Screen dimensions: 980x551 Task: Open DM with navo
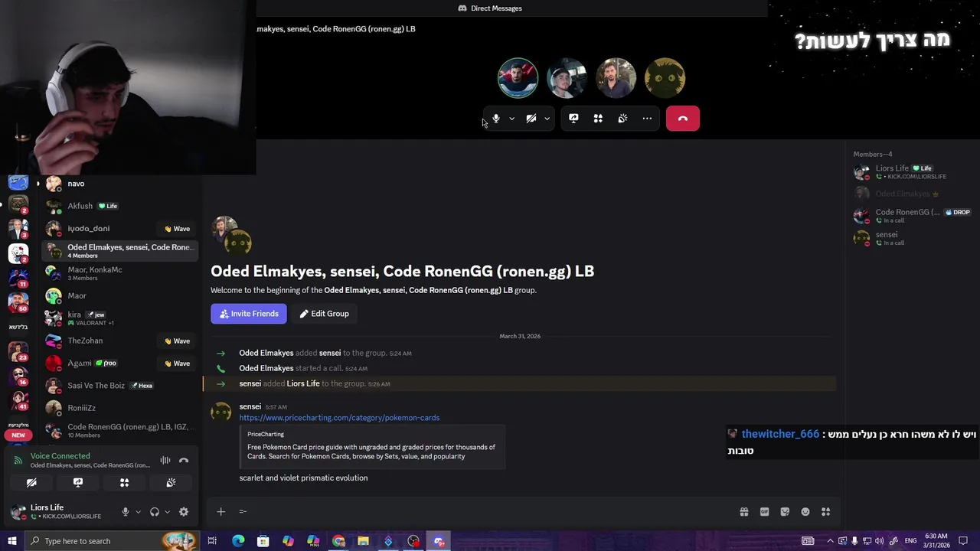click(120, 184)
